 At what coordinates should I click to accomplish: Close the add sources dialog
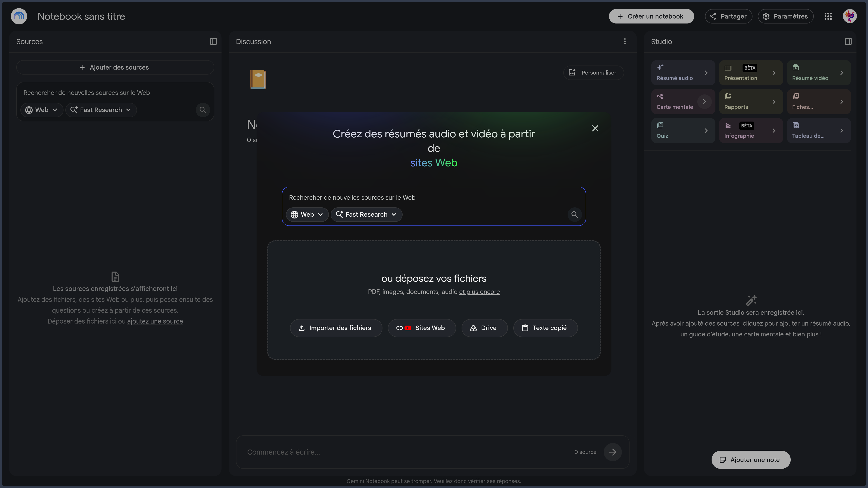(x=595, y=128)
